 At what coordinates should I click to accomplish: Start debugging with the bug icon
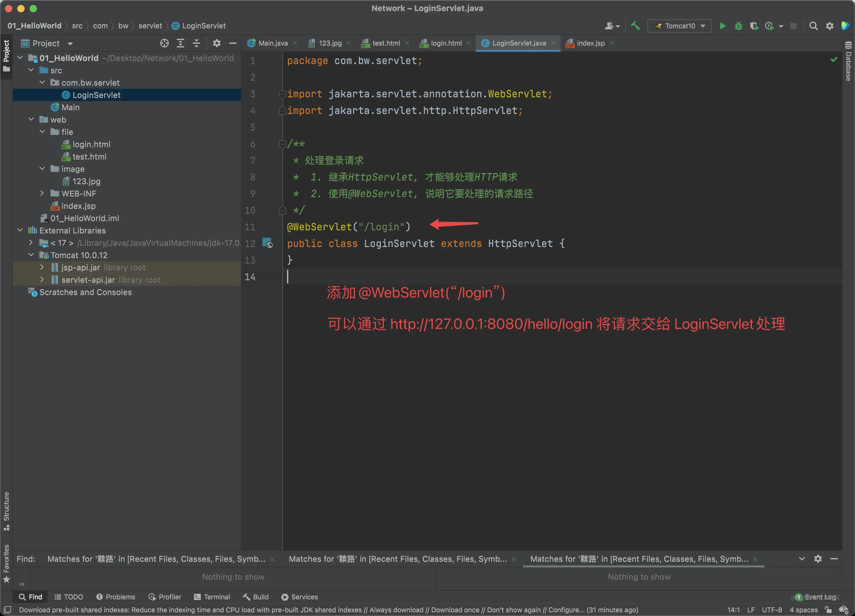click(x=738, y=26)
